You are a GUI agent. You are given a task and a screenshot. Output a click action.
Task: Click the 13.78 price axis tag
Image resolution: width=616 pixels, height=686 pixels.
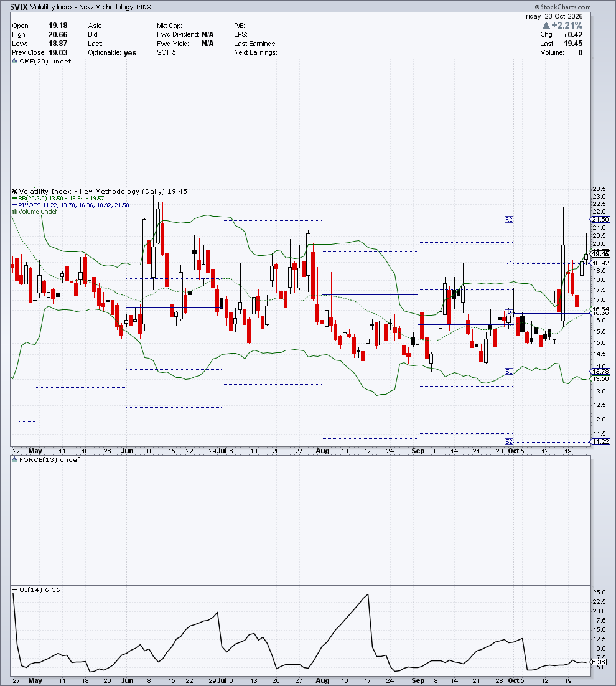point(600,371)
